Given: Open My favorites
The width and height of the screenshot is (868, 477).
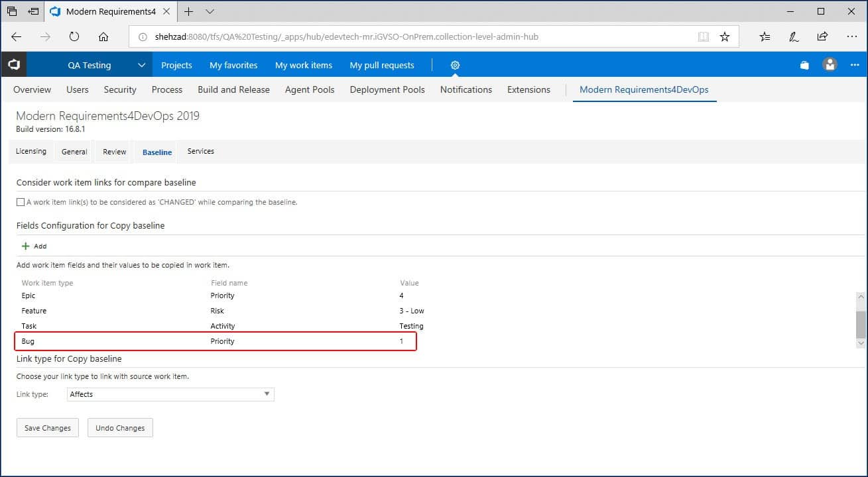Looking at the screenshot, I should (x=233, y=65).
